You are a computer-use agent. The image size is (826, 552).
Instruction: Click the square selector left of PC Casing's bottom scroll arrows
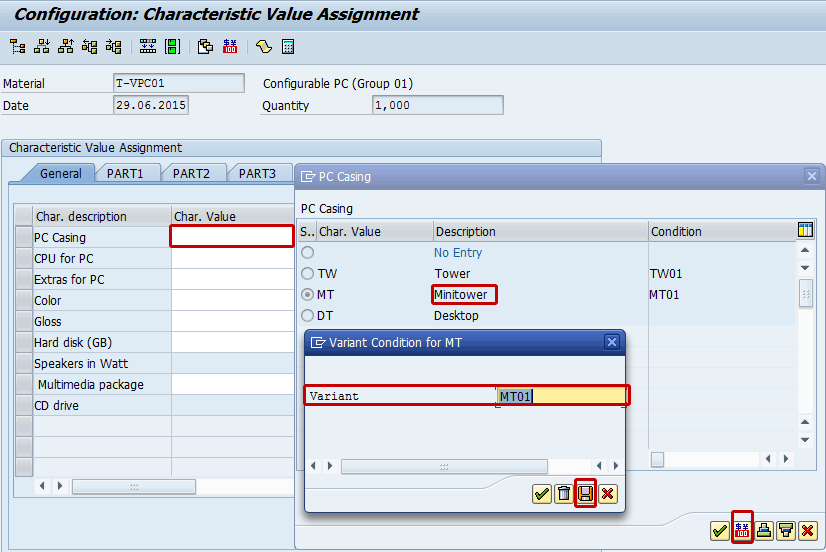point(657,459)
